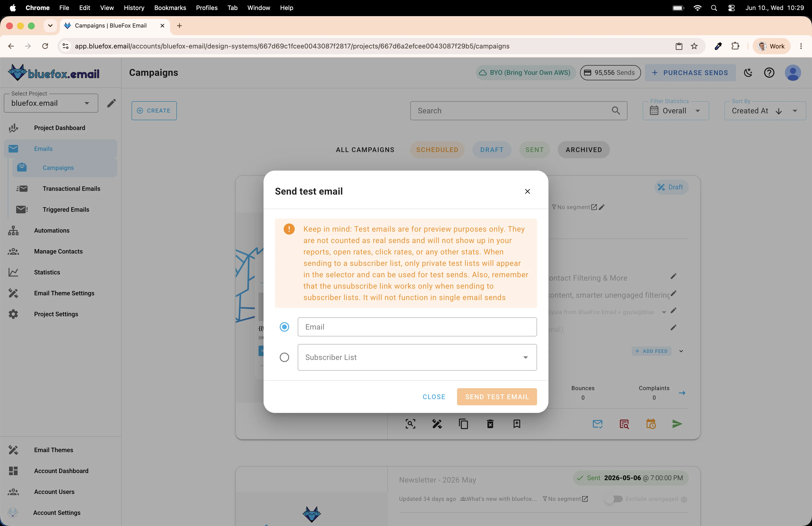This screenshot has height=526, width=812.
Task: Click the red review search icon
Action: pyautogui.click(x=624, y=424)
